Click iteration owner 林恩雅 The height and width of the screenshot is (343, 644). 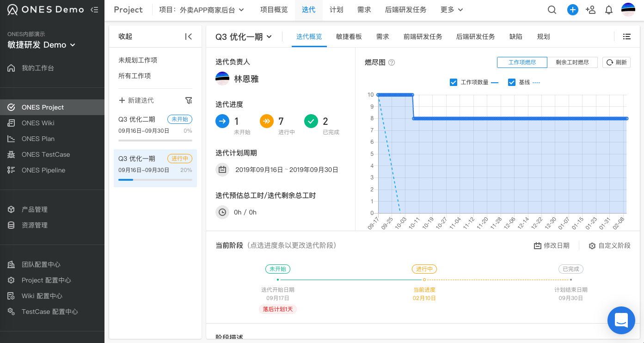coord(237,79)
